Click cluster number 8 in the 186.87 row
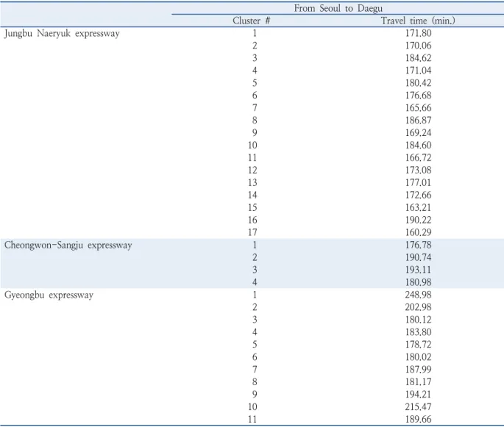The width and height of the screenshot is (504, 427). (x=255, y=121)
